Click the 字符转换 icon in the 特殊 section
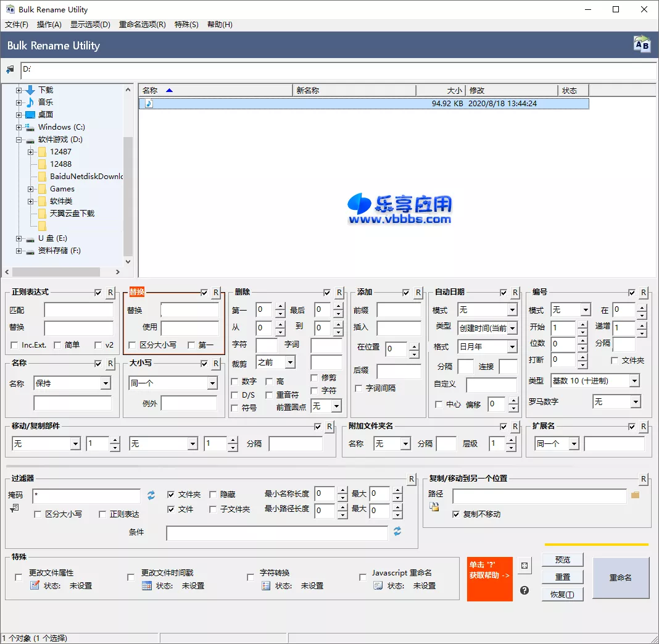The image size is (659, 644). [x=265, y=585]
